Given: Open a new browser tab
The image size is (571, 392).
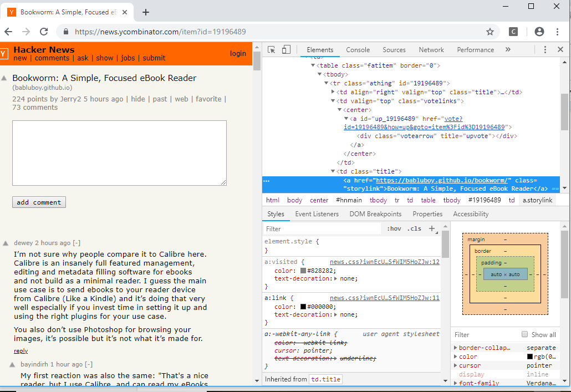Looking at the screenshot, I should [x=146, y=12].
